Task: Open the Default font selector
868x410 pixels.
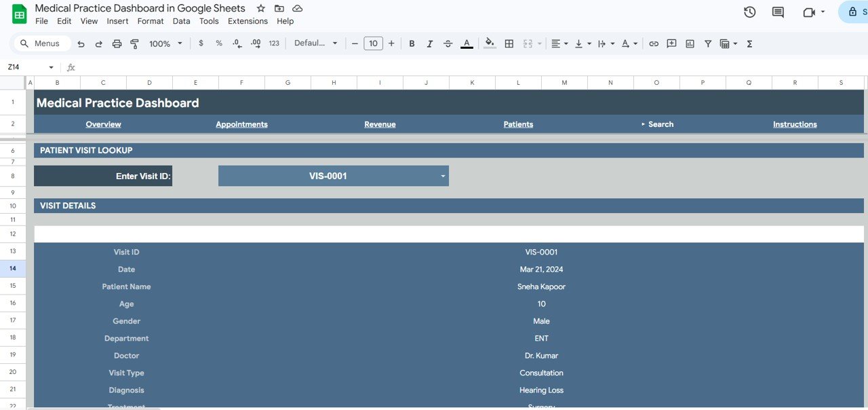Action: pyautogui.click(x=315, y=43)
